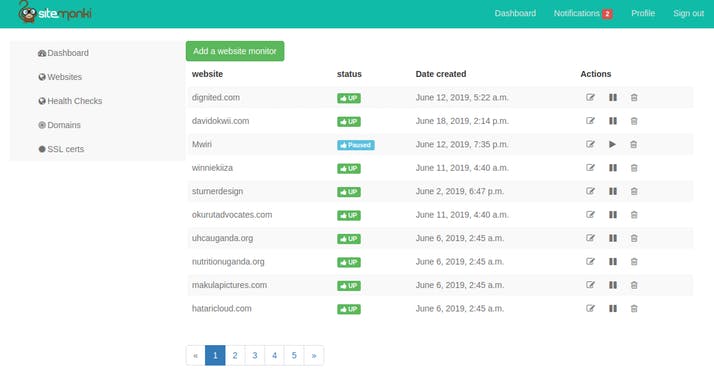The width and height of the screenshot is (714, 380).
Task: Open Dashboard in the sidebar
Action: (x=63, y=53)
